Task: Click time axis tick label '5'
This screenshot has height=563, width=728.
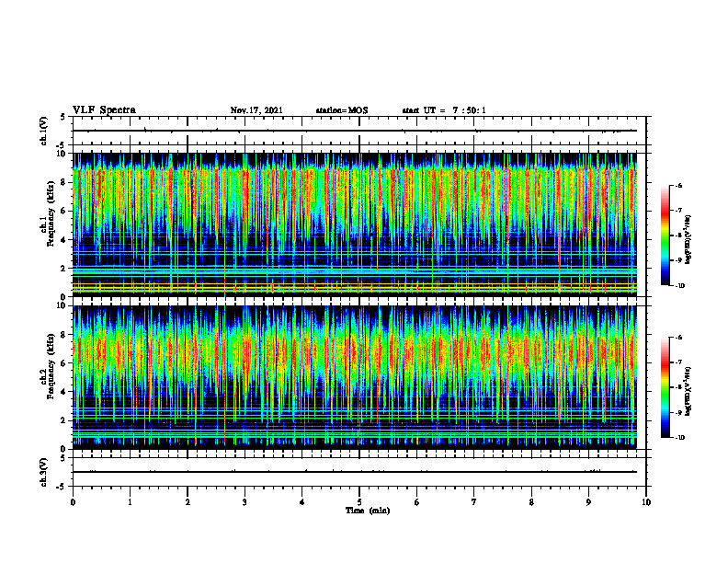Action: 359,502
